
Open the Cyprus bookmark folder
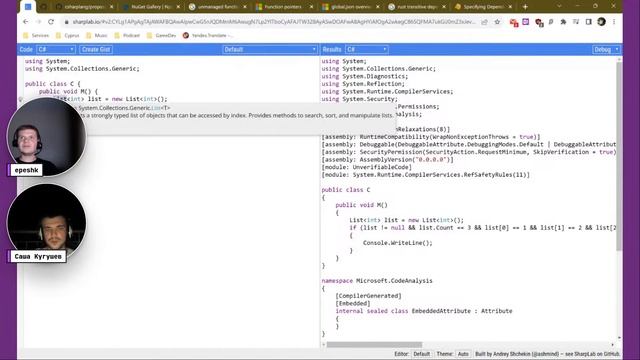(x=67, y=36)
